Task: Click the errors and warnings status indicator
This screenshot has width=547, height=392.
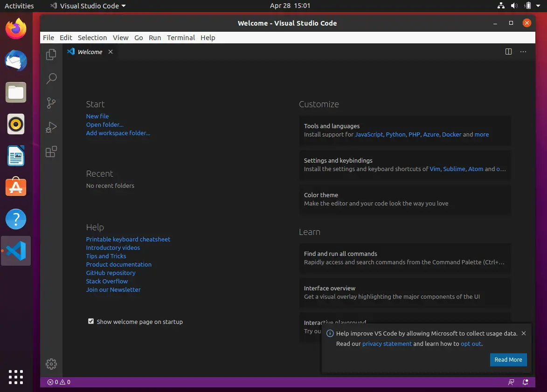Action: (58, 382)
